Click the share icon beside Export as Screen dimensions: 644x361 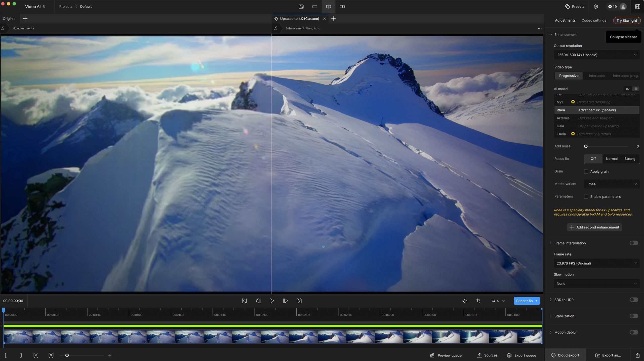(637, 355)
